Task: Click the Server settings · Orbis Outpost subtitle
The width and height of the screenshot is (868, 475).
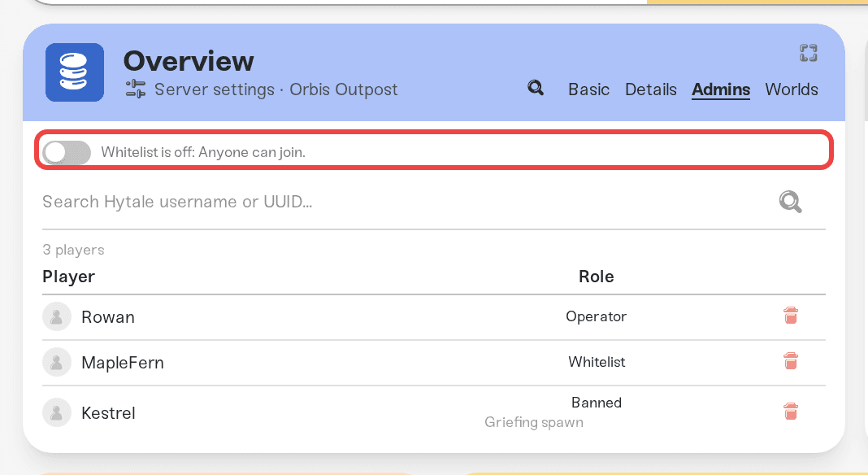Action: tap(276, 89)
